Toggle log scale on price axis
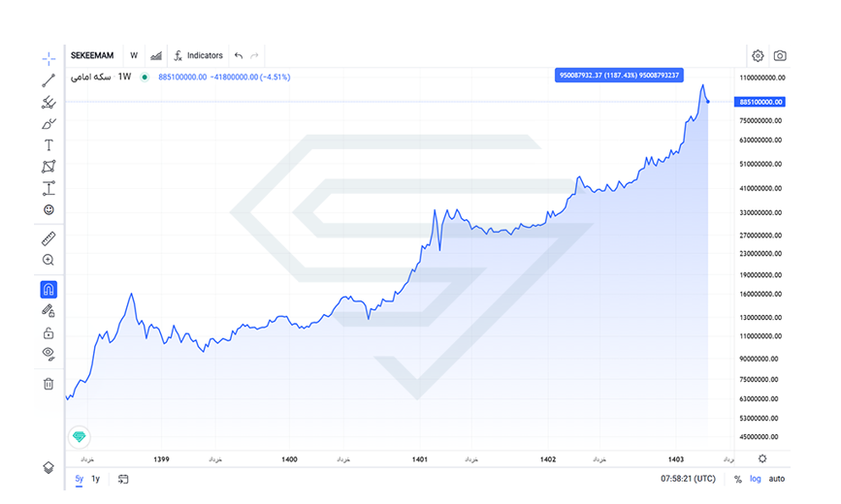The image size is (841, 504). click(756, 479)
